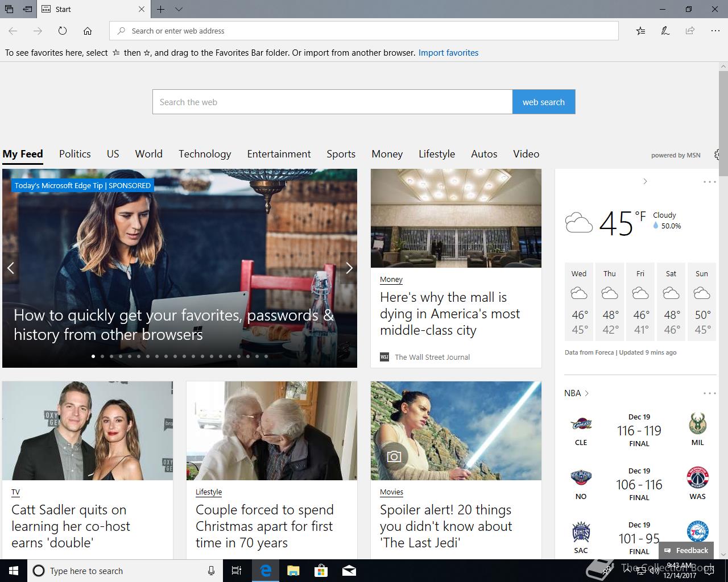Select the Sun forecast column

(x=702, y=302)
